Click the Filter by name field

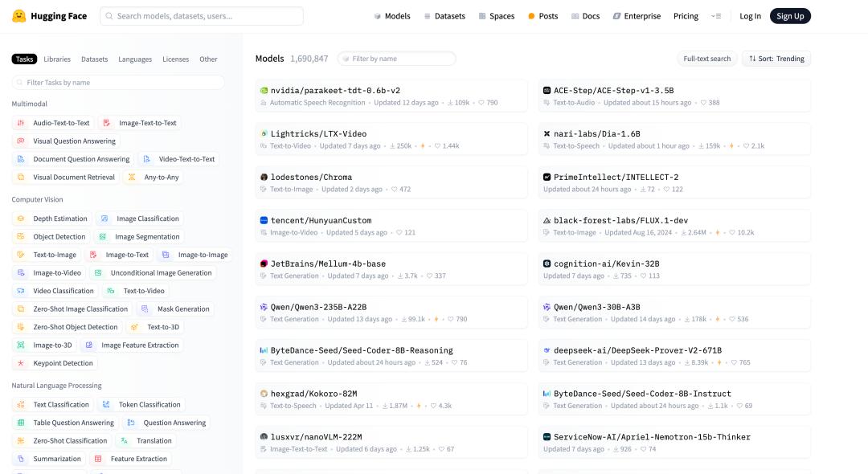[x=397, y=59]
